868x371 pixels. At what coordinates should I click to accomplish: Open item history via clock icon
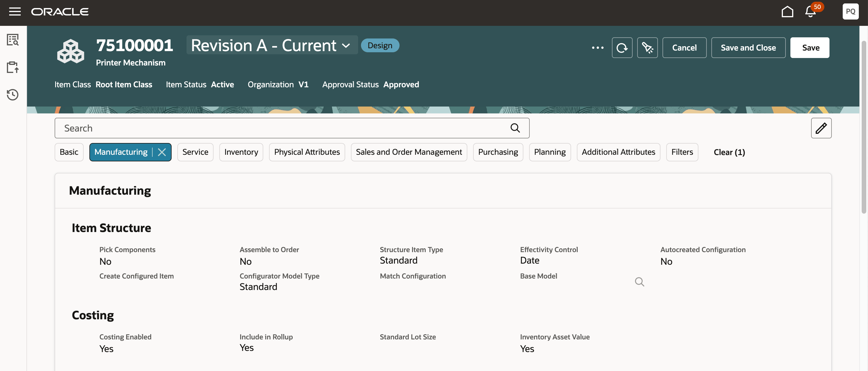pos(12,94)
